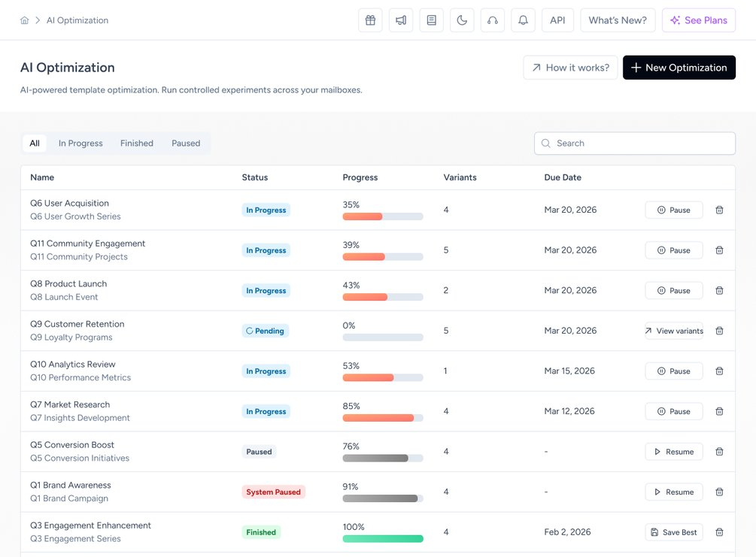This screenshot has height=557, width=756.
Task: Open the headset support icon
Action: tap(492, 20)
